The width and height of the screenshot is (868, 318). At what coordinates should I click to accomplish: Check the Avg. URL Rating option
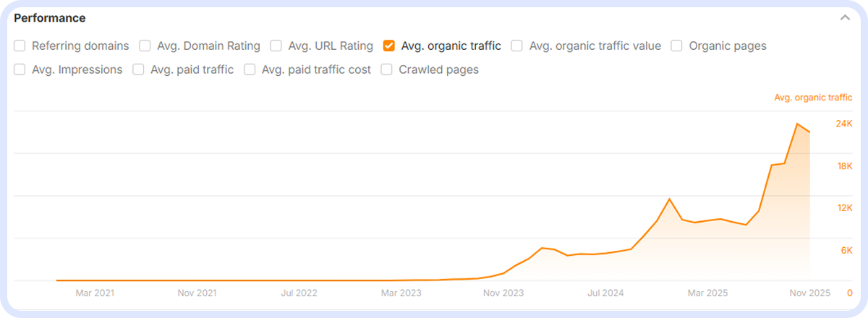[x=276, y=46]
